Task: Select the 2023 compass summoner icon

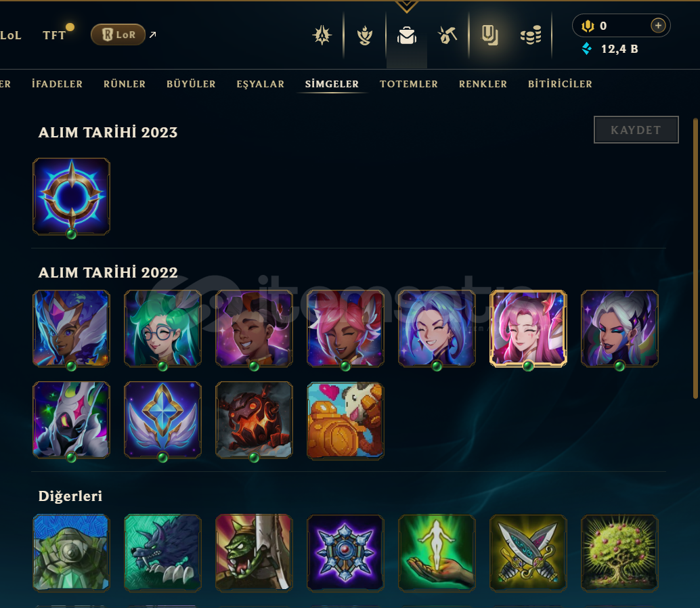Action: click(72, 196)
